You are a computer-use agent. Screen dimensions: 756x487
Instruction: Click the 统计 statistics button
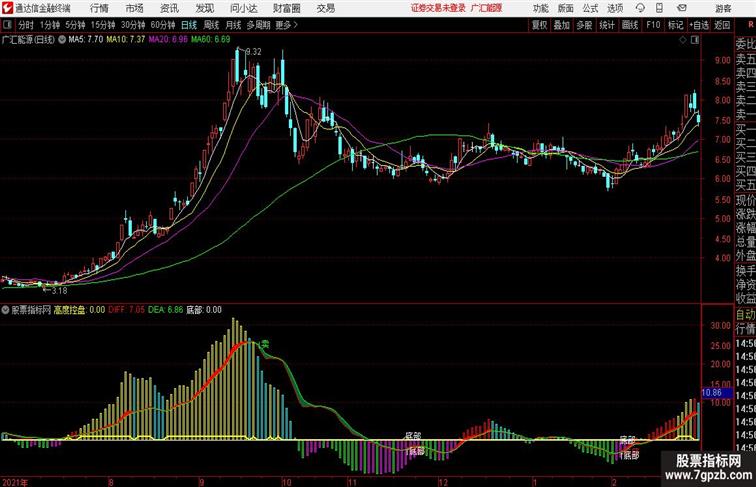point(607,25)
